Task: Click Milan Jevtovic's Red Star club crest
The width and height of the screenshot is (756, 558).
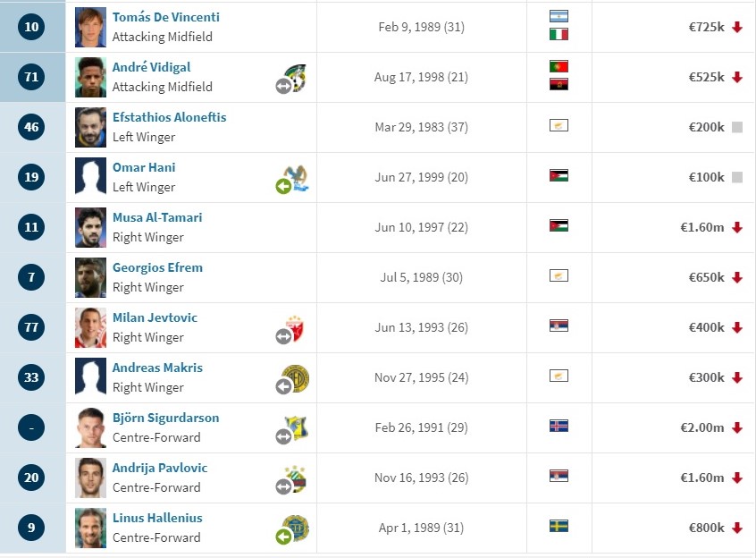Action: 292,329
